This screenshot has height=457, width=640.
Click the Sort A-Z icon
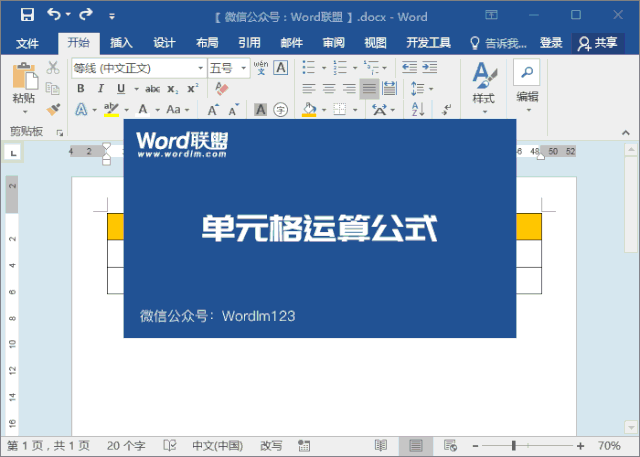418,109
